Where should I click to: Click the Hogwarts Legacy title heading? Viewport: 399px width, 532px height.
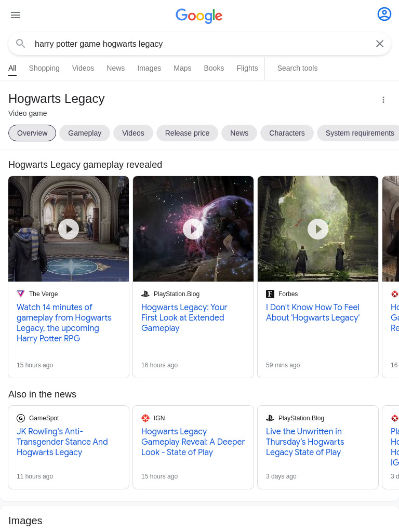pyautogui.click(x=56, y=99)
